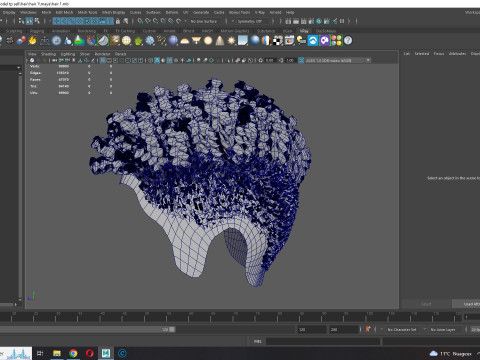Click the question mark help shelf icon
Viewport: 480px width, 360px height.
[348, 41]
